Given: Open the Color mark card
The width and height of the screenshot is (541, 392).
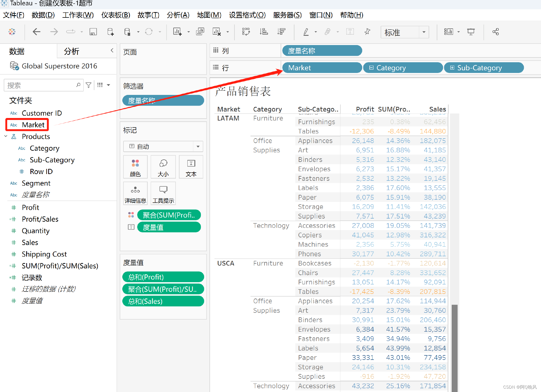Looking at the screenshot, I should click(x=135, y=167).
